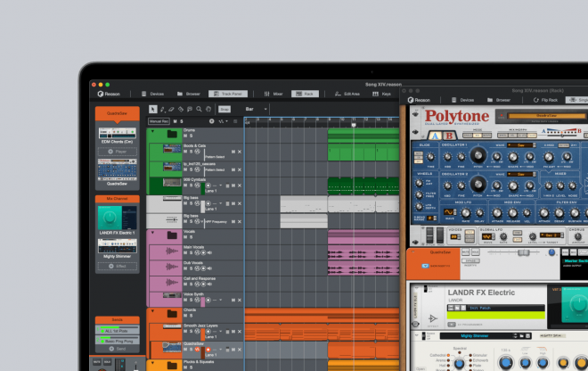Click the Vocals folder icon
Viewport: 588px width, 371px height.
171,235
